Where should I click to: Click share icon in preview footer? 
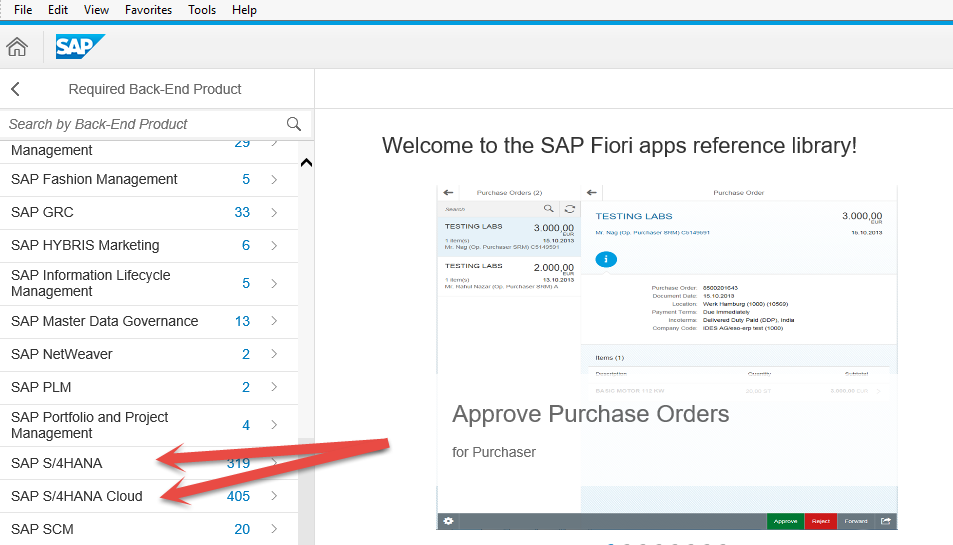click(886, 521)
